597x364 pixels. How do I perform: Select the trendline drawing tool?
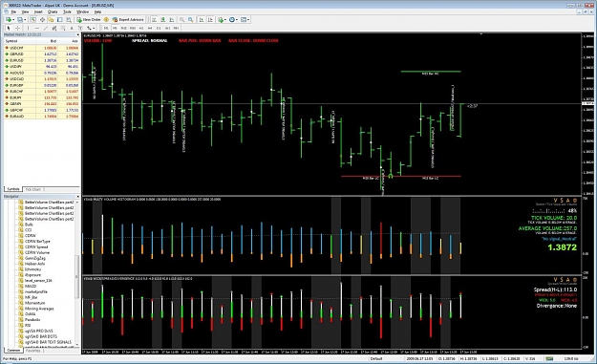pyautogui.click(x=46, y=28)
